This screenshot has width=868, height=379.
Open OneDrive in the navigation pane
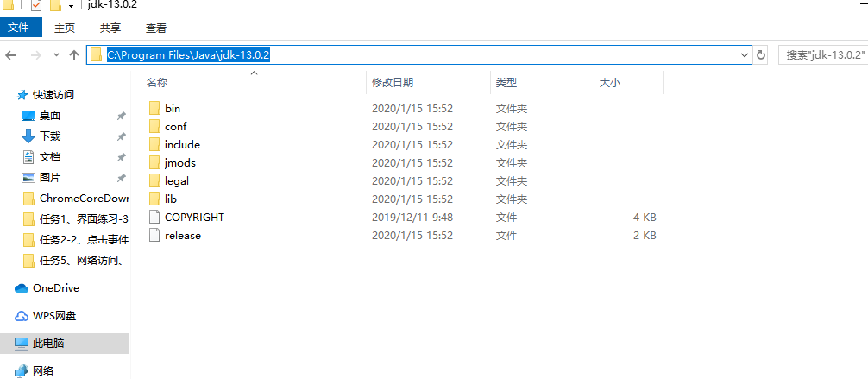pyautogui.click(x=55, y=288)
